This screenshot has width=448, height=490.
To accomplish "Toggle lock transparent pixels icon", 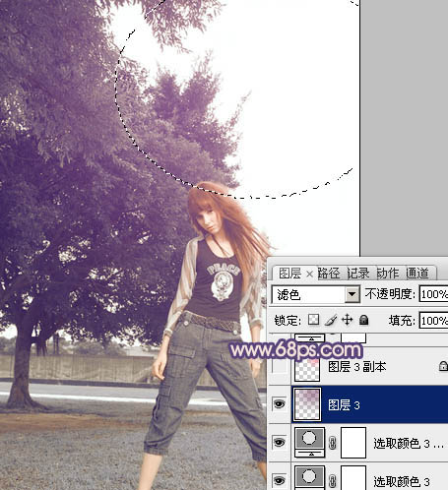I will (x=313, y=320).
